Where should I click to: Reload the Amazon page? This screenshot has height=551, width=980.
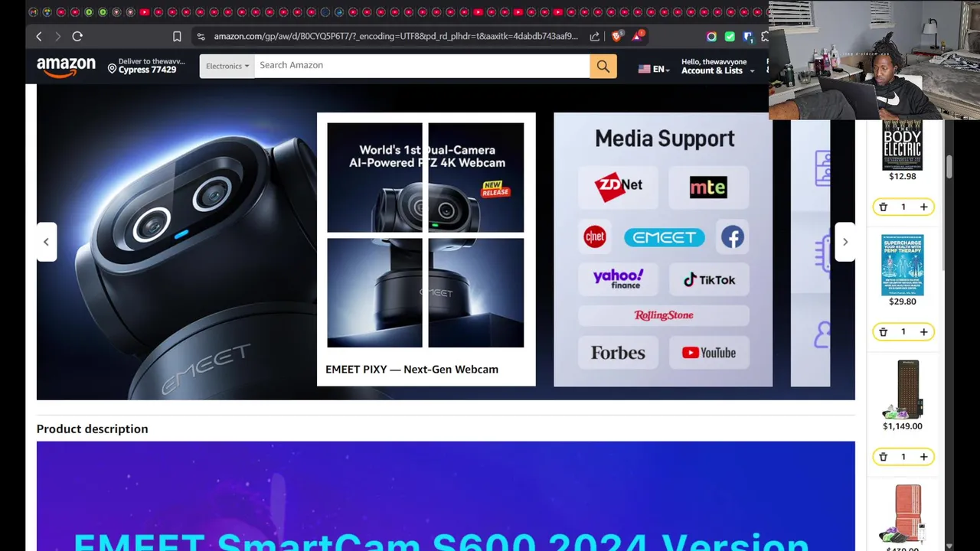77,36
